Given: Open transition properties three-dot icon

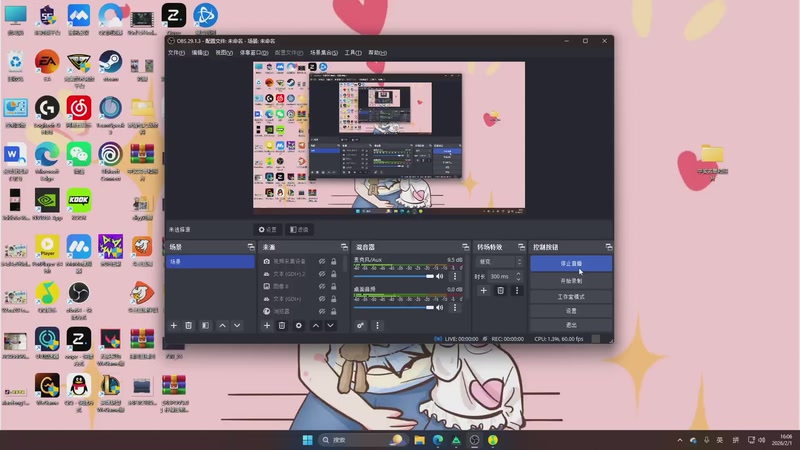Looking at the screenshot, I should (517, 290).
